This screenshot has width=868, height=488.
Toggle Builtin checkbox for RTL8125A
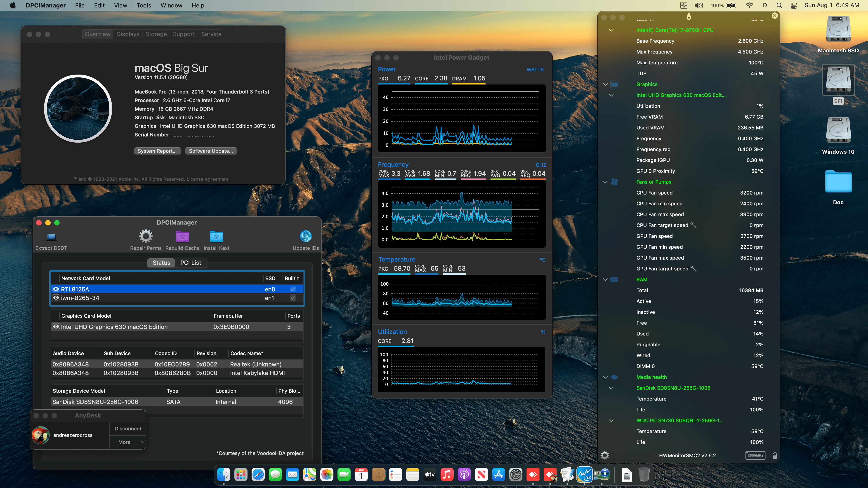pos(293,289)
